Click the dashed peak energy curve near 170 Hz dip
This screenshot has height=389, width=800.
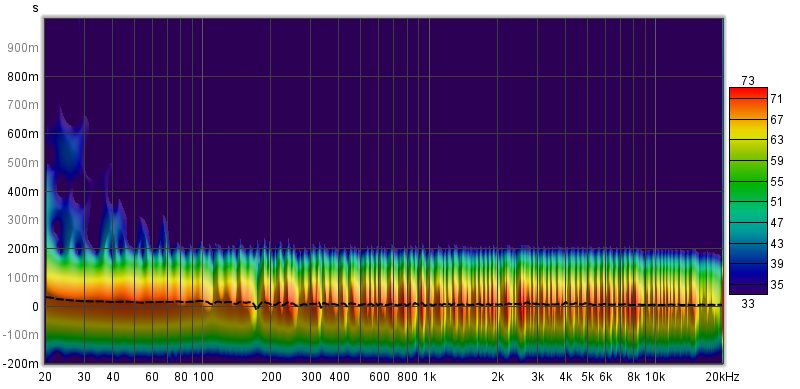tap(256, 306)
